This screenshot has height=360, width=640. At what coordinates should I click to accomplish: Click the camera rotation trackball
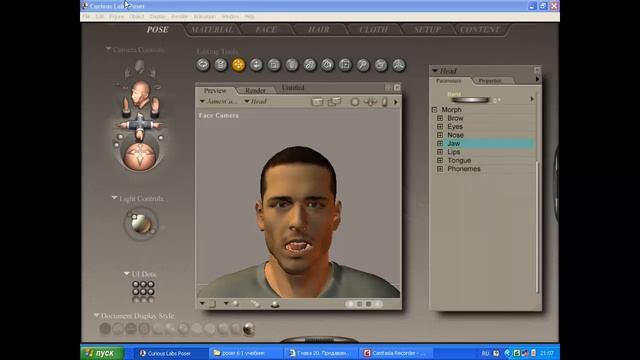139,156
